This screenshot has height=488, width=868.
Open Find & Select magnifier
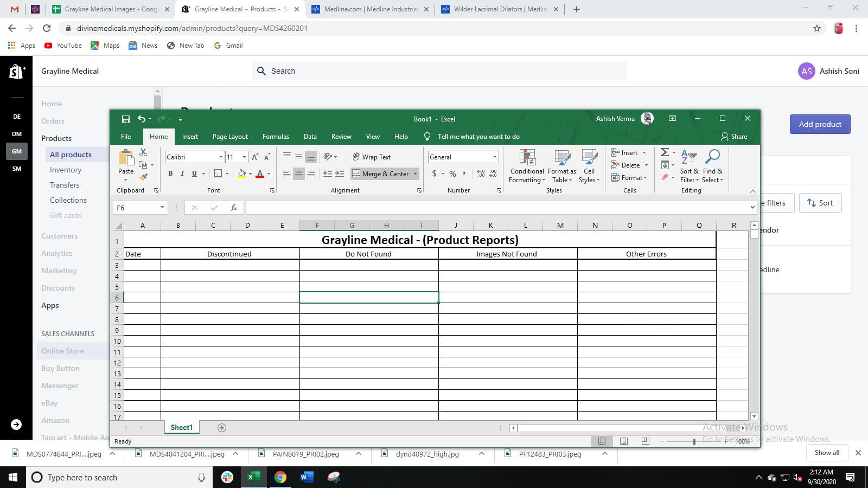(x=712, y=166)
